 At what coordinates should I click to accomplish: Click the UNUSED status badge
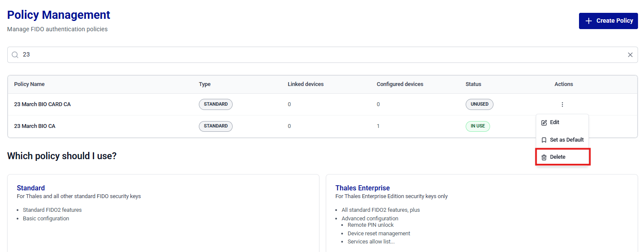point(479,104)
